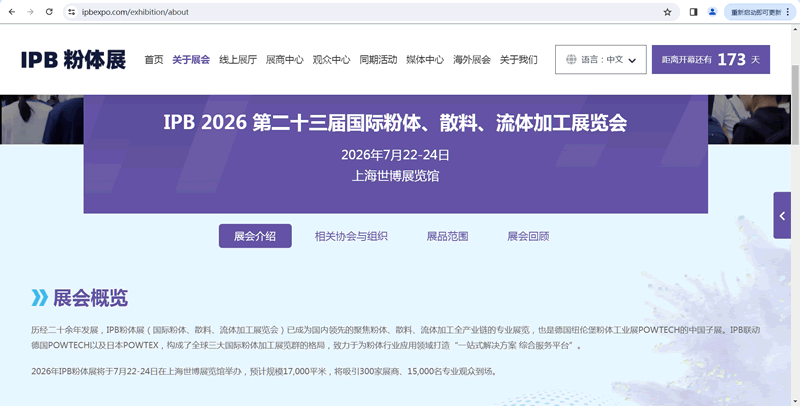Viewport: 800px width, 406px height.
Task: Open the 线上展厅 menu item
Action: pos(238,59)
